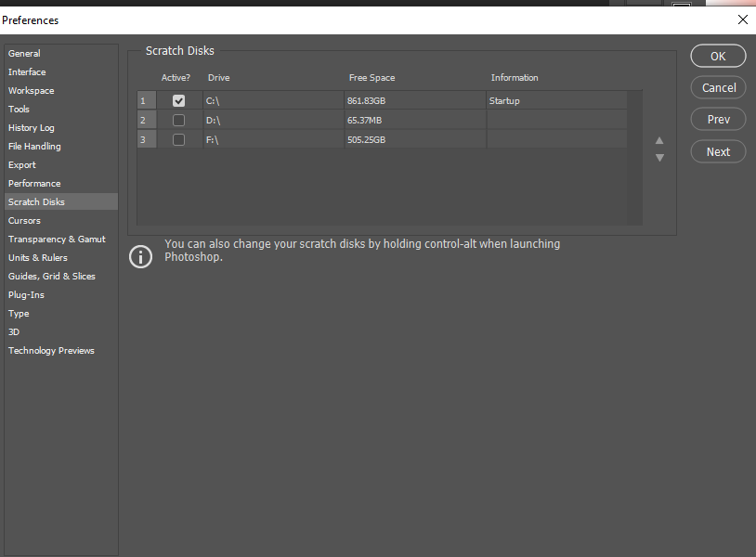Click the 65.37MB free space value

(364, 121)
